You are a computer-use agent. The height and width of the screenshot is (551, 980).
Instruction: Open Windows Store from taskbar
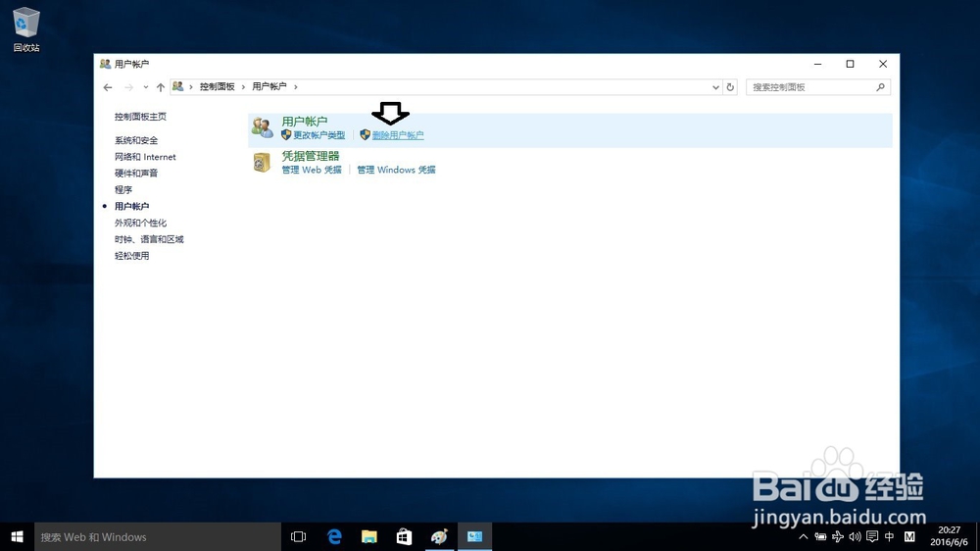tap(405, 536)
